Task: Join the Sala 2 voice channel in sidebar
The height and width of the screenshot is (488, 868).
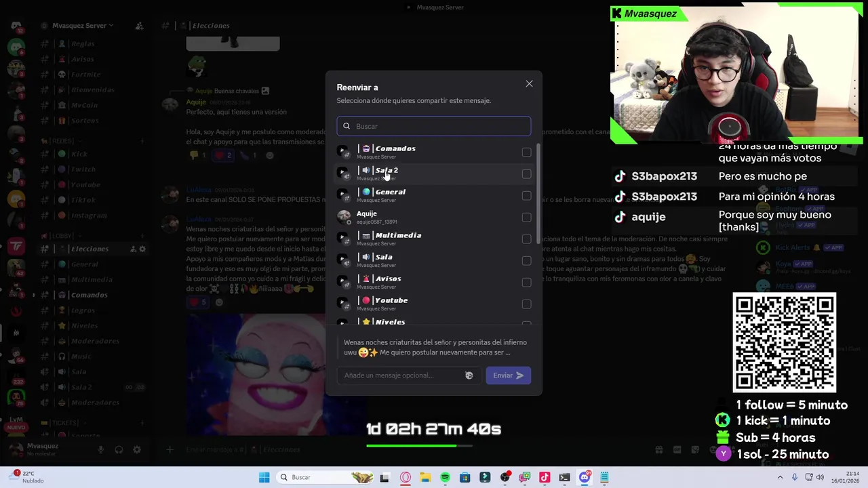Action: click(92, 387)
